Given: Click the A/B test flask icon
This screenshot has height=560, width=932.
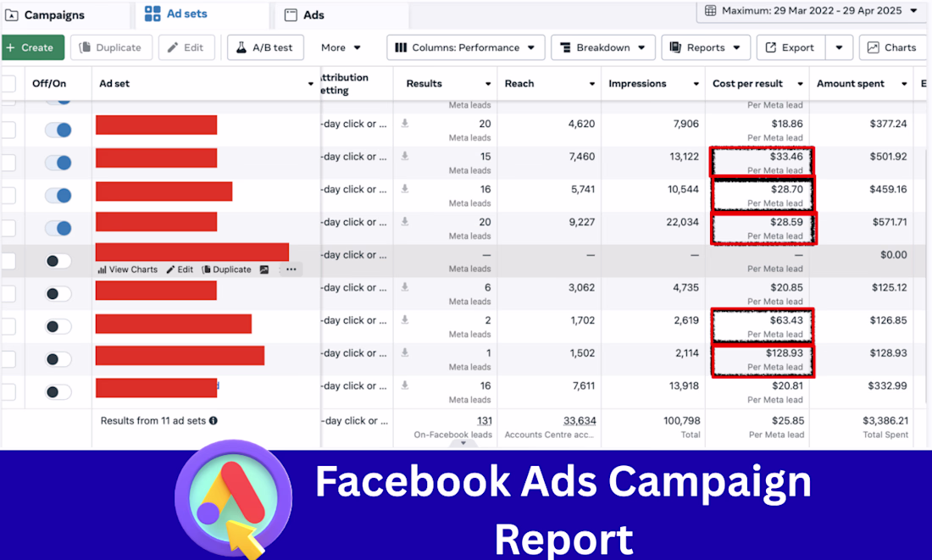Looking at the screenshot, I should pos(241,47).
